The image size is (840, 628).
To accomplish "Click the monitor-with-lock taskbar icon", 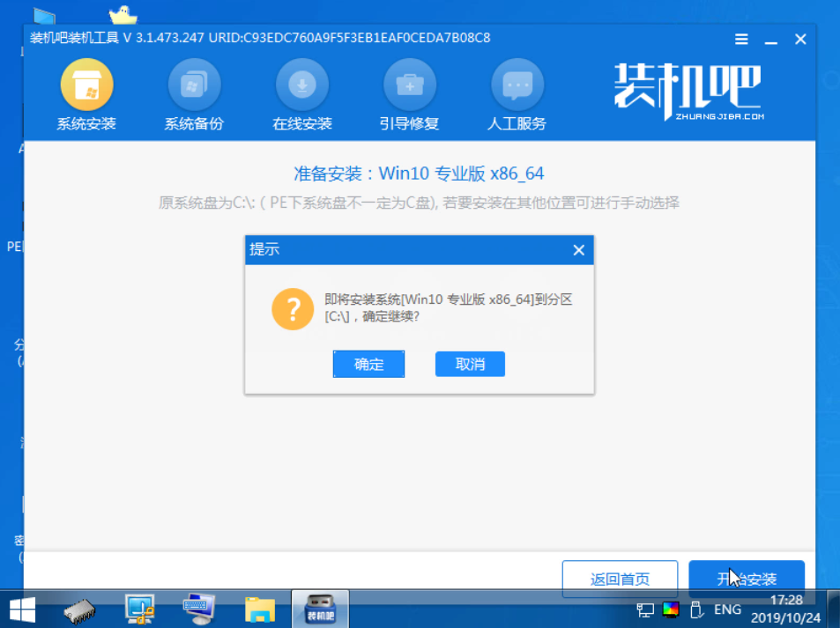I will [x=139, y=608].
